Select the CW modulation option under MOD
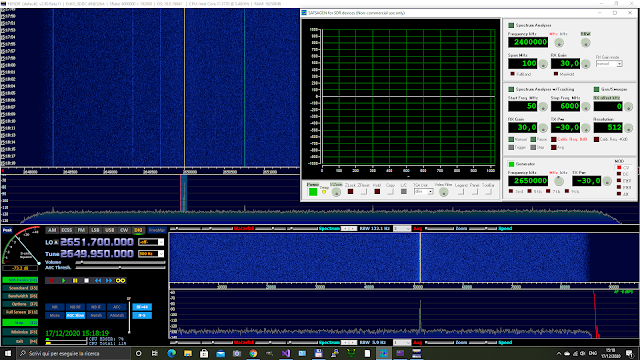 (x=619, y=168)
